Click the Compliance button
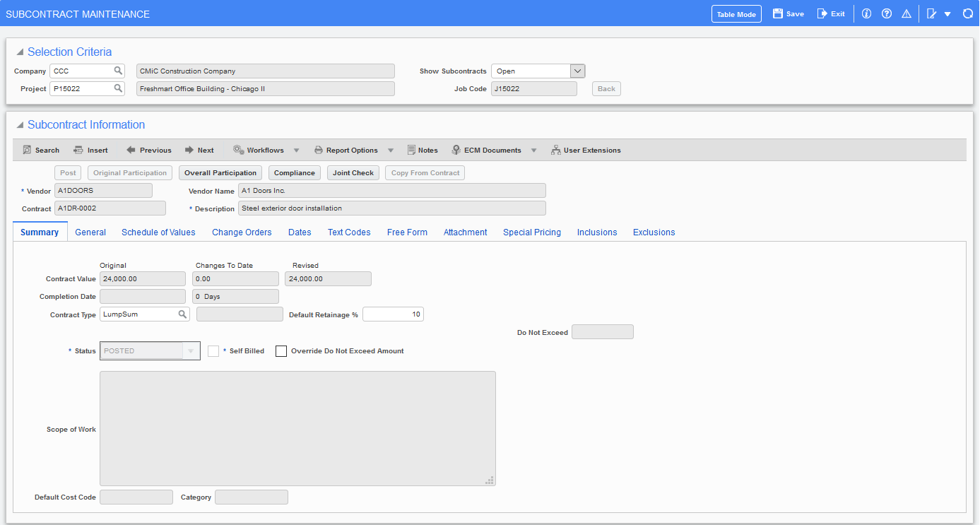The width and height of the screenshot is (980, 525). [x=294, y=173]
